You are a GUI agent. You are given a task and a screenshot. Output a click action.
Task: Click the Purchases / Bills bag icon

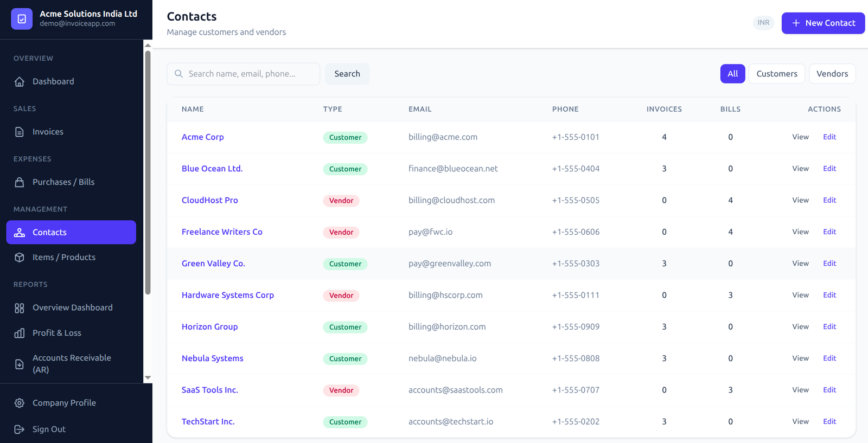[20, 182]
